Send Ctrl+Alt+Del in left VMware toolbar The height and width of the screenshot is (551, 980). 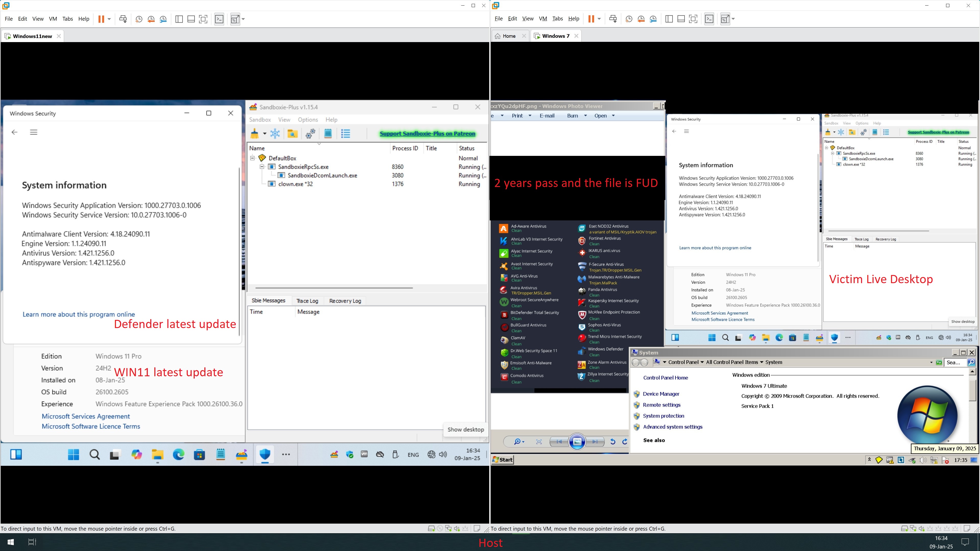point(123,19)
